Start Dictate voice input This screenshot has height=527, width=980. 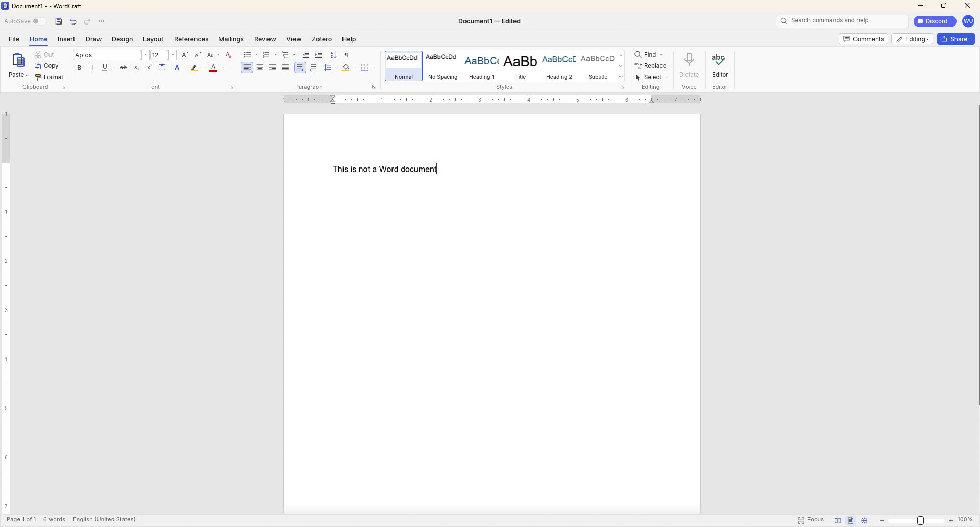689,65
